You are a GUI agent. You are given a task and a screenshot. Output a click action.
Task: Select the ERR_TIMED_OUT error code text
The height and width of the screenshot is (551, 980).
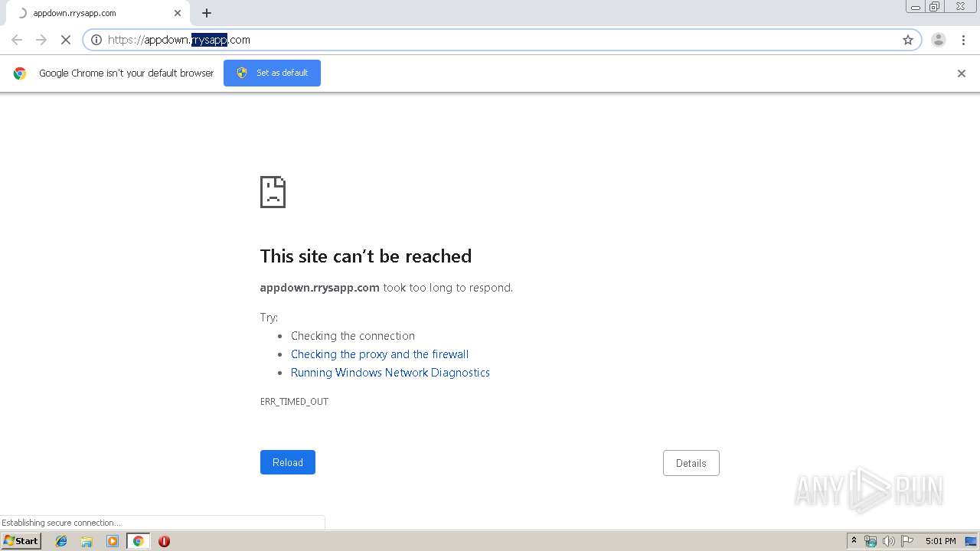point(294,401)
